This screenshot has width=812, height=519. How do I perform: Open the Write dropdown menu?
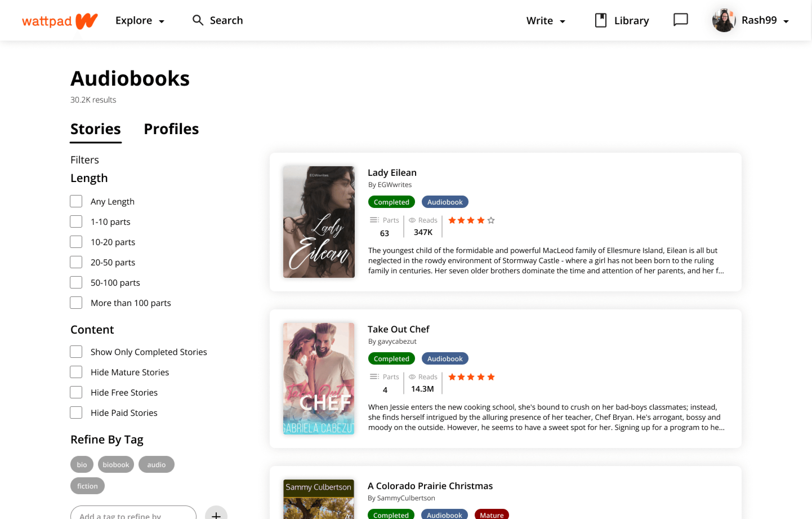tap(545, 21)
